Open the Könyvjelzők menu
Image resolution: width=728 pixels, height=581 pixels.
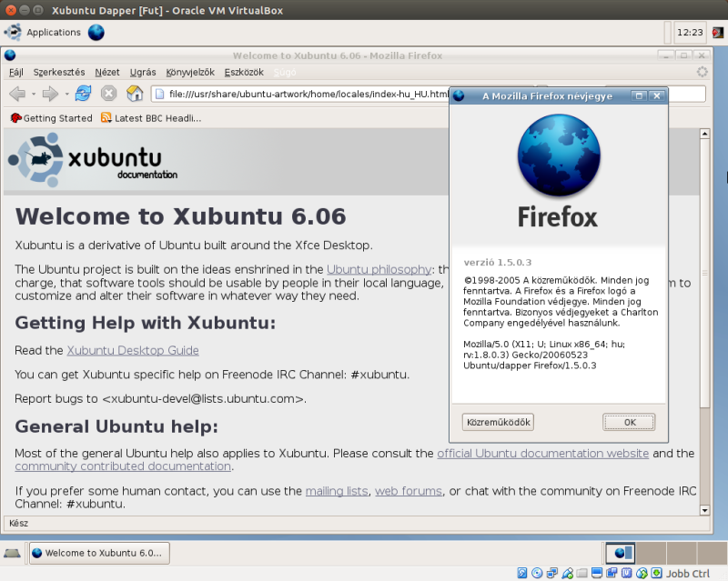(x=190, y=73)
